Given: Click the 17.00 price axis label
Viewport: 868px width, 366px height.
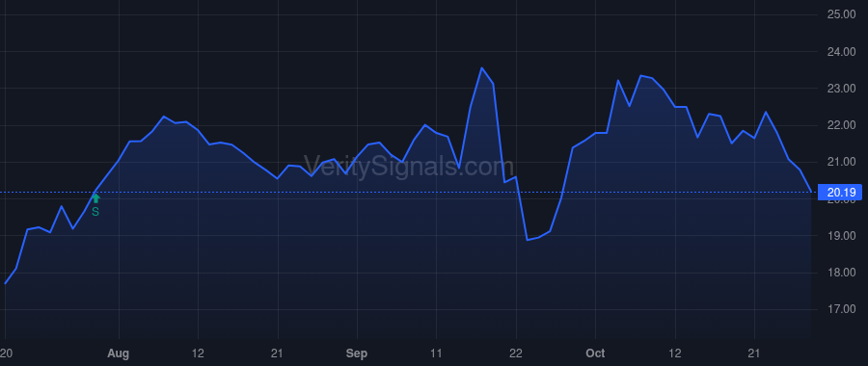Looking at the screenshot, I should coord(841,309).
